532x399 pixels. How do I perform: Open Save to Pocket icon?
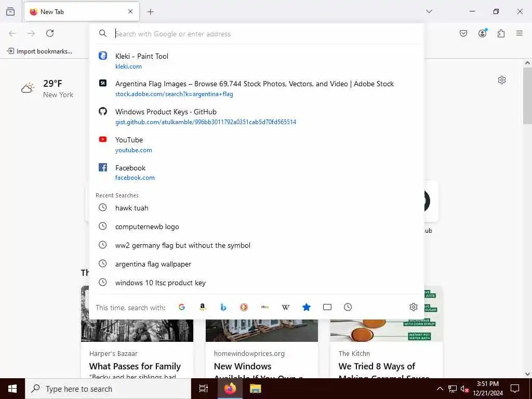pos(463,33)
